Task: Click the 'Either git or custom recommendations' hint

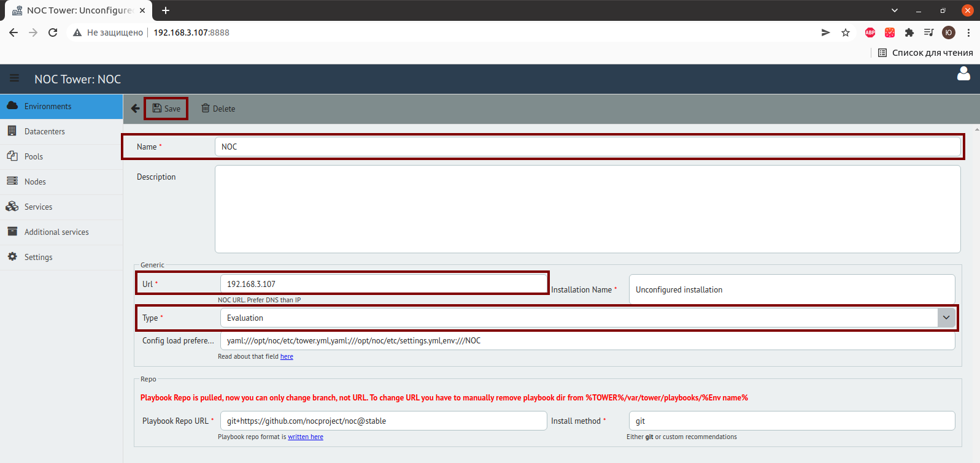Action: pyautogui.click(x=682, y=437)
